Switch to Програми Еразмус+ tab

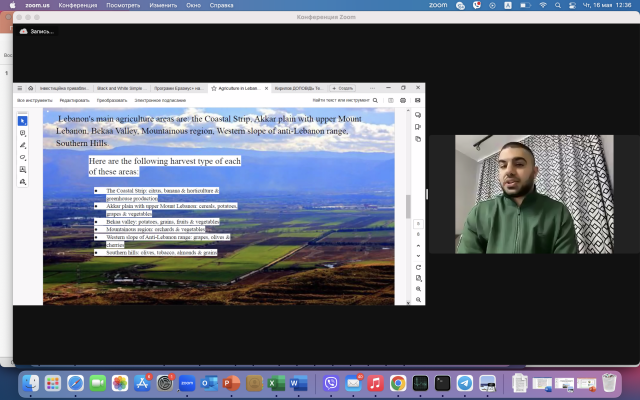tap(178, 88)
